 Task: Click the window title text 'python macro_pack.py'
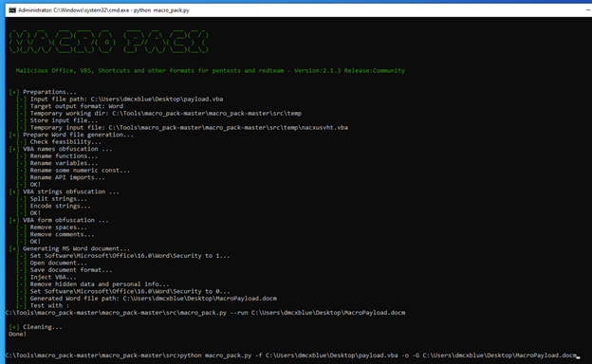tap(161, 10)
